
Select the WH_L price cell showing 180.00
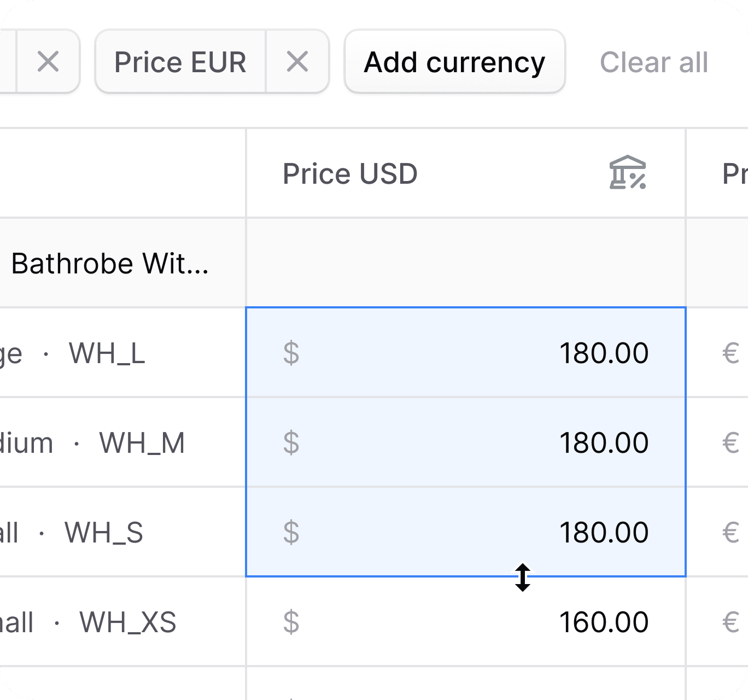coord(603,353)
